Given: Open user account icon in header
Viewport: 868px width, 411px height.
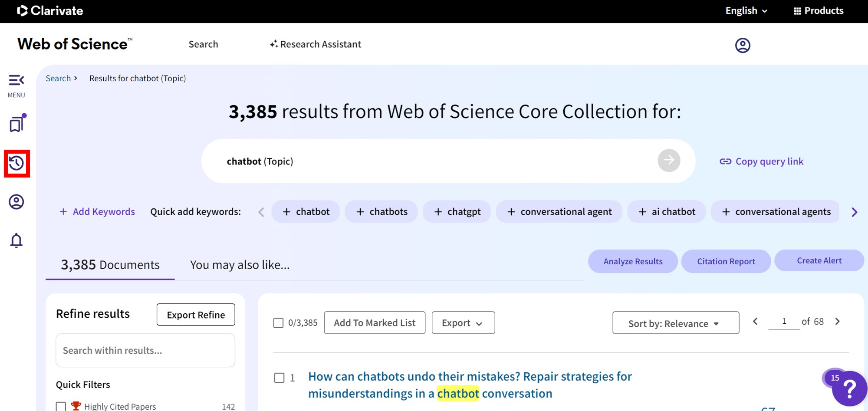Looking at the screenshot, I should [743, 45].
